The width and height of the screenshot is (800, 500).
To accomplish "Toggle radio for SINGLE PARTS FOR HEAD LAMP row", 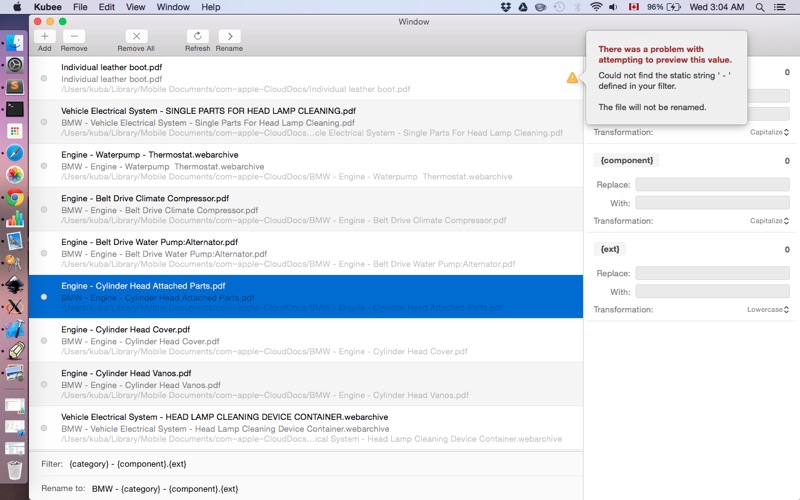I will tap(44, 122).
